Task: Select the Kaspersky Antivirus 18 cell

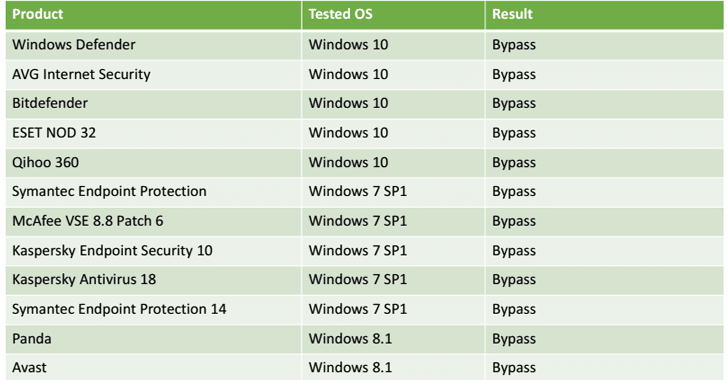Action: [154, 280]
